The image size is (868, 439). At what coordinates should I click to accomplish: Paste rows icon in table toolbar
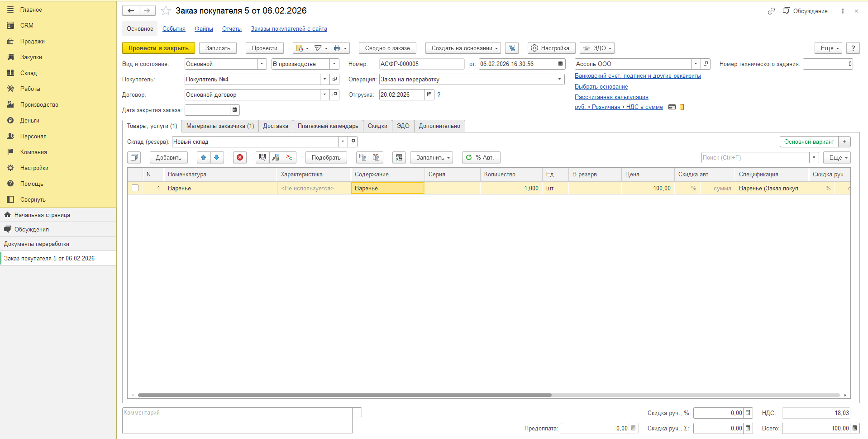[x=376, y=157]
